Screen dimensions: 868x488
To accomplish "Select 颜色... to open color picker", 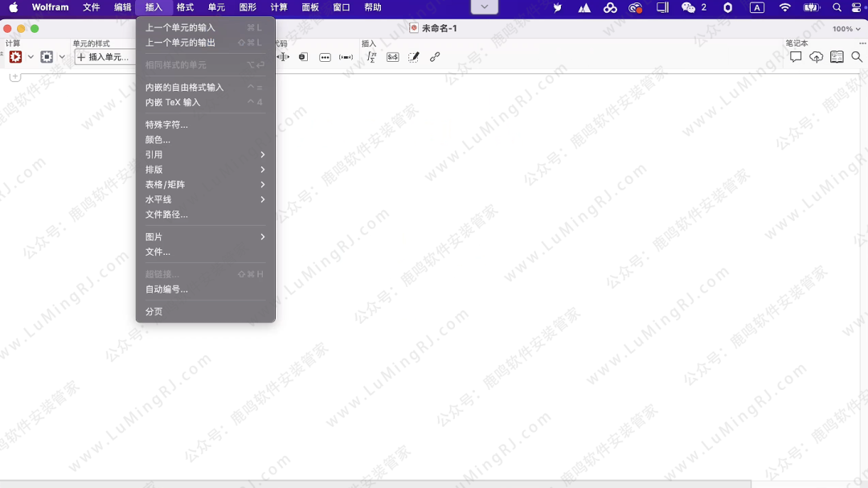I will point(158,139).
